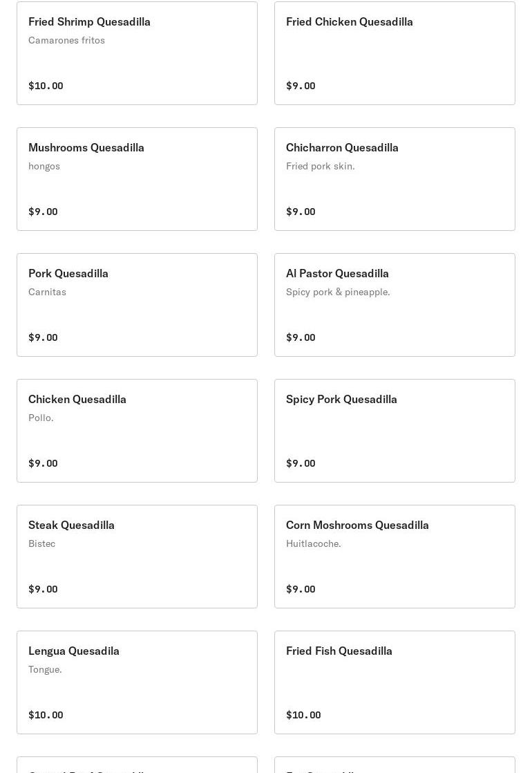Click the Steak Quesadilla title

click(71, 525)
